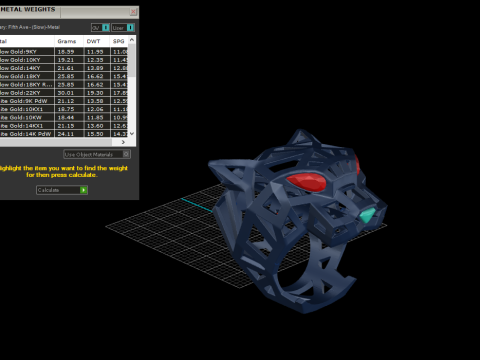
Task: Select the Yellow Gold:9KY row
Action: [64, 52]
